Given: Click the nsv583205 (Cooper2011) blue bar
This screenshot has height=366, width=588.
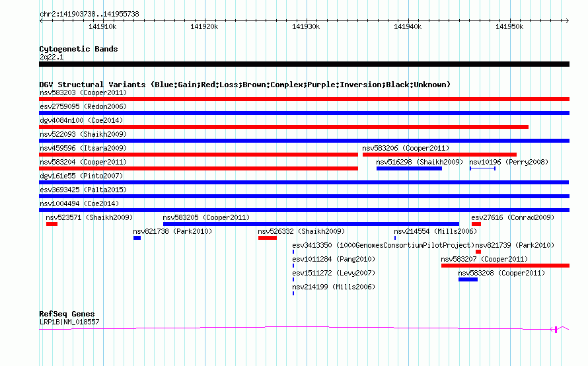Looking at the screenshot, I should click(311, 224).
